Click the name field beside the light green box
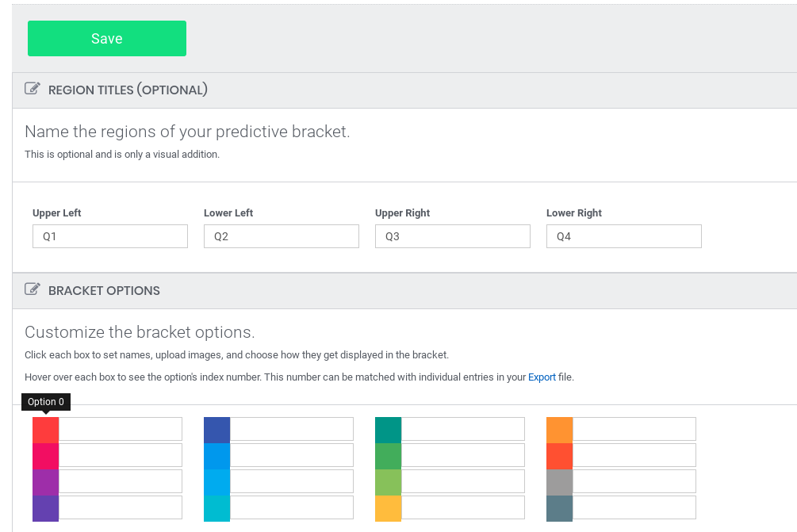The width and height of the screenshot is (797, 532). (x=463, y=482)
